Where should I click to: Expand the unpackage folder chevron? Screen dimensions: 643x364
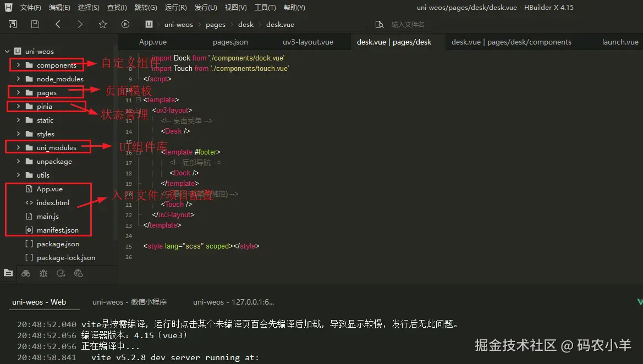point(18,161)
